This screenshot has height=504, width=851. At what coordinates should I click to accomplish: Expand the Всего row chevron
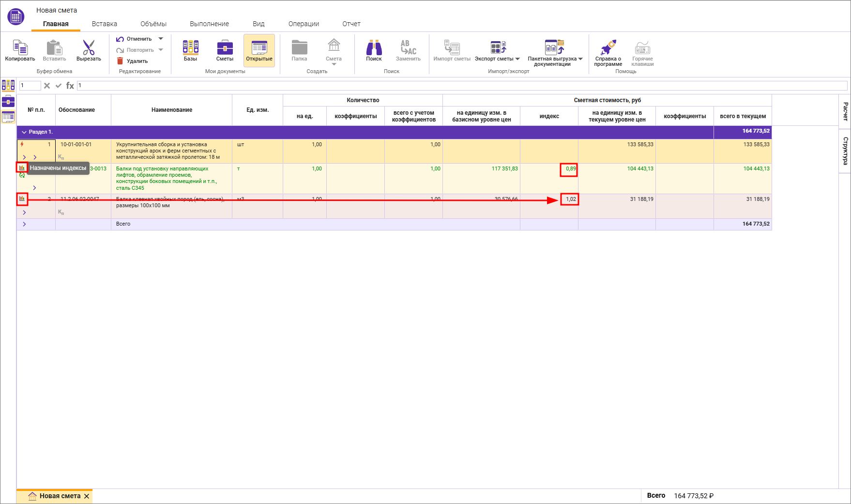24,224
